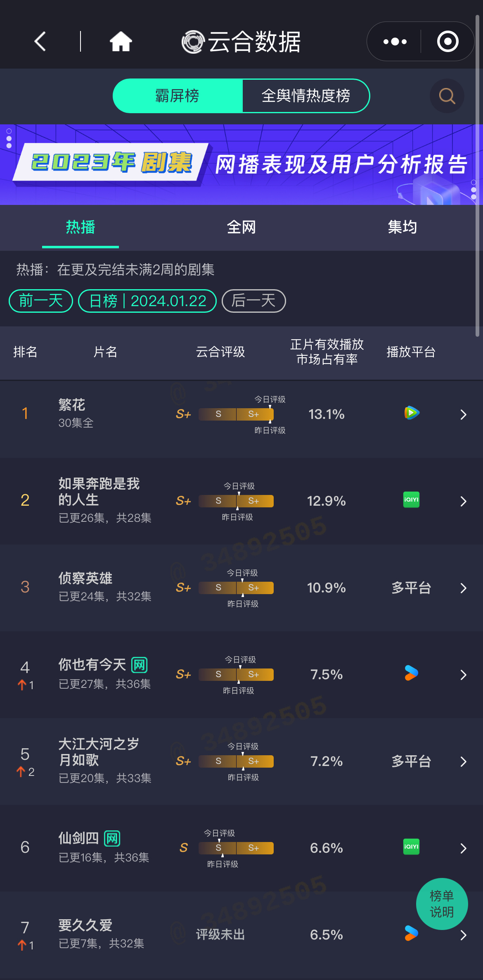483x980 pixels.
Task: Select the 日榜 2024.01.22 date pill
Action: (147, 301)
